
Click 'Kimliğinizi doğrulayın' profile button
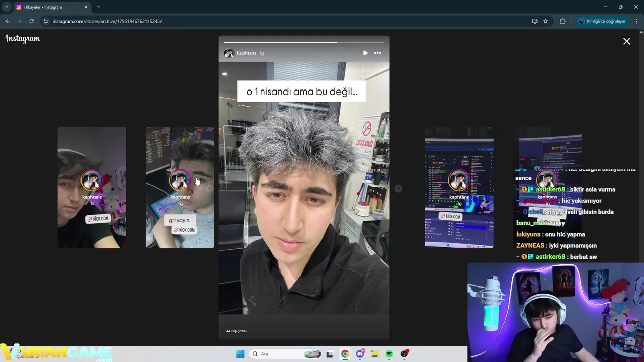(x=602, y=21)
